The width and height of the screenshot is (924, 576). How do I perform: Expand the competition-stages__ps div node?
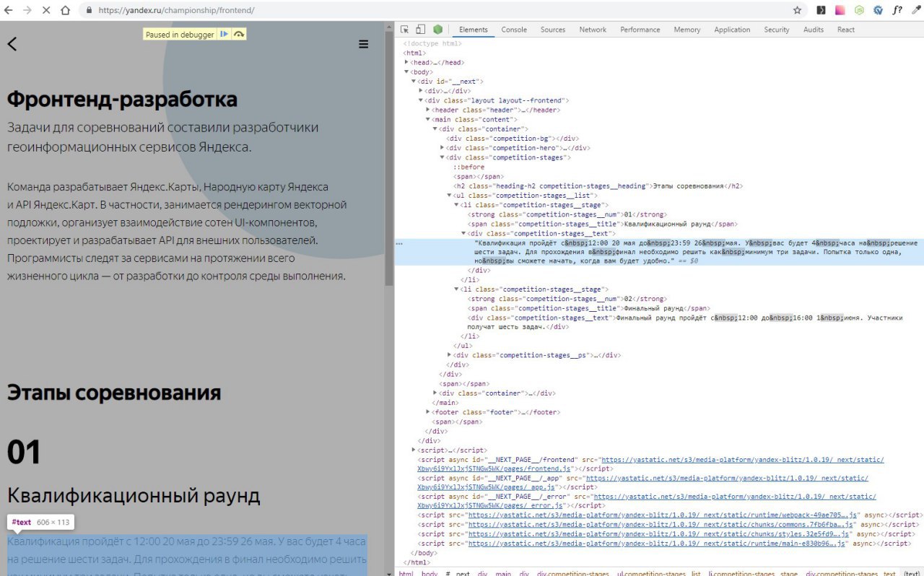coord(449,355)
